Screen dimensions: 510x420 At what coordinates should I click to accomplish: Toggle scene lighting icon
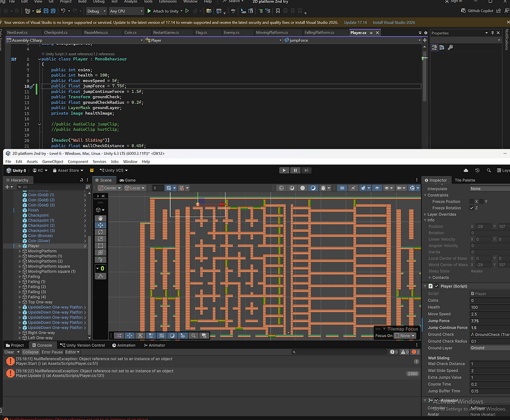tap(353, 188)
